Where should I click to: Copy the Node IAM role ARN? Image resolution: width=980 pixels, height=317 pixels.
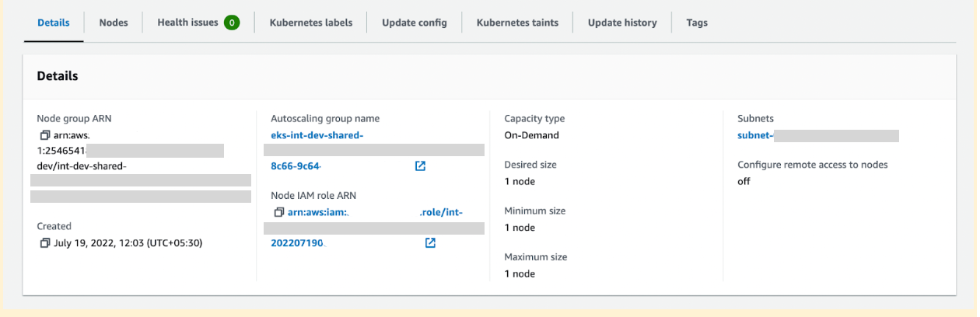tap(278, 212)
